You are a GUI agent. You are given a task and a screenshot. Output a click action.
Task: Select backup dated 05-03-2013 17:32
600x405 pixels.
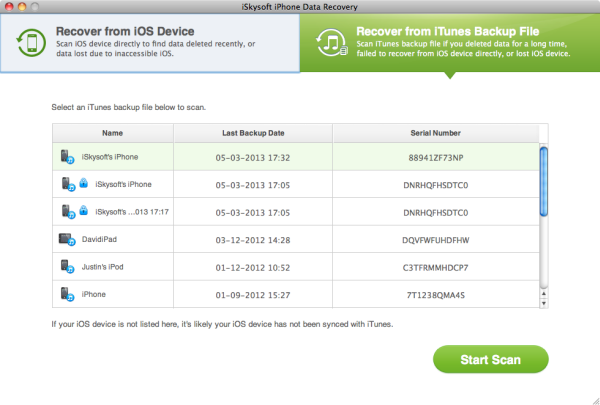pyautogui.click(x=253, y=158)
